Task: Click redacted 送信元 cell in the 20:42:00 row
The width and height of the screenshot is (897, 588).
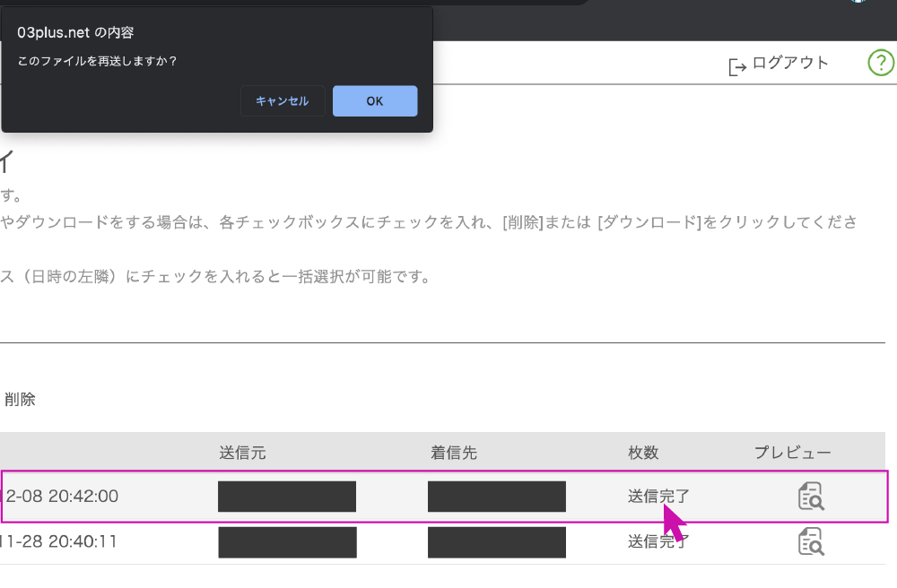Action: coord(287,497)
